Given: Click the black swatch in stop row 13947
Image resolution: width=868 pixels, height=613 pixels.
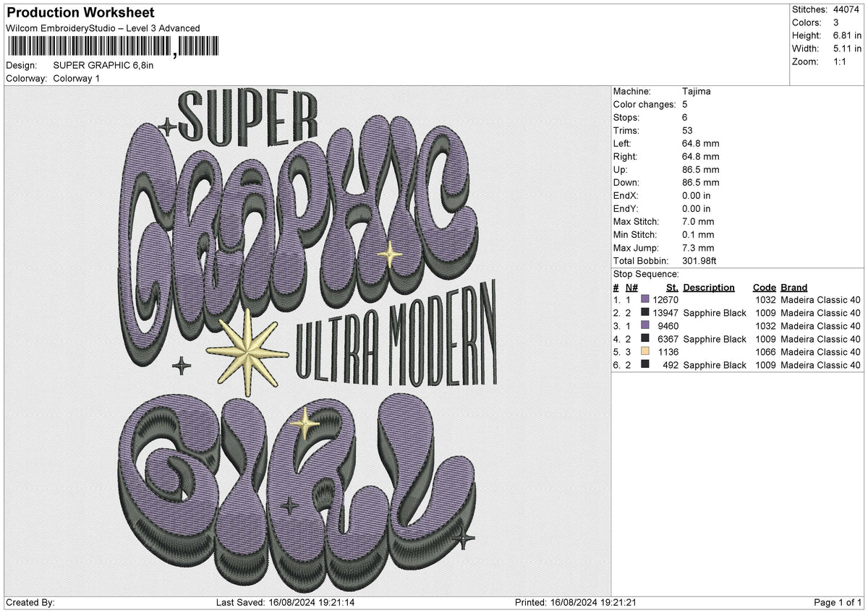Looking at the screenshot, I should (645, 313).
